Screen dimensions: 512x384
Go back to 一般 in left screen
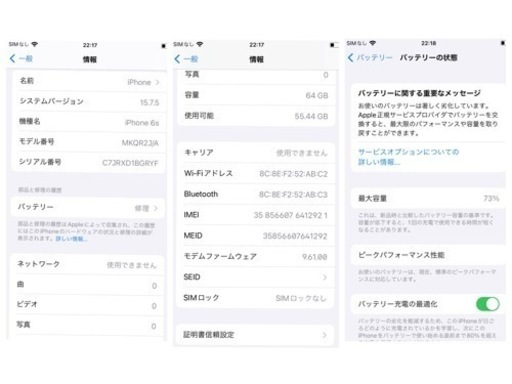(x=21, y=59)
